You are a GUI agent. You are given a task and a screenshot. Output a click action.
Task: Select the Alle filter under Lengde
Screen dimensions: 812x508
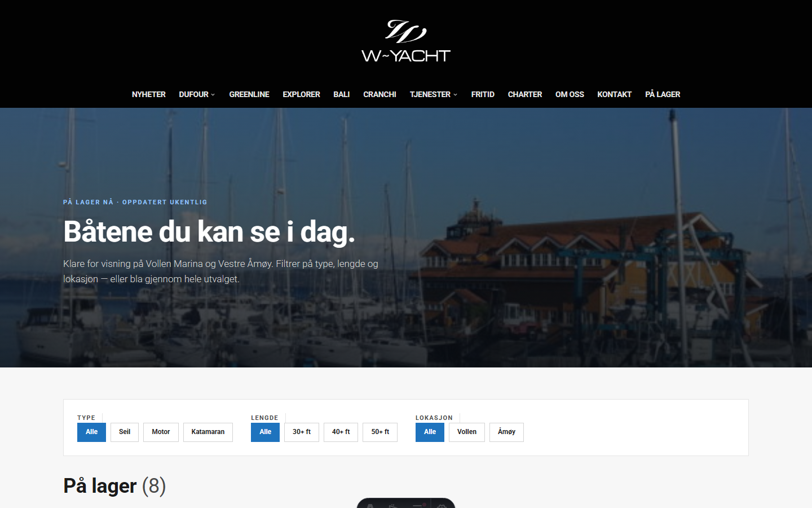(x=265, y=432)
